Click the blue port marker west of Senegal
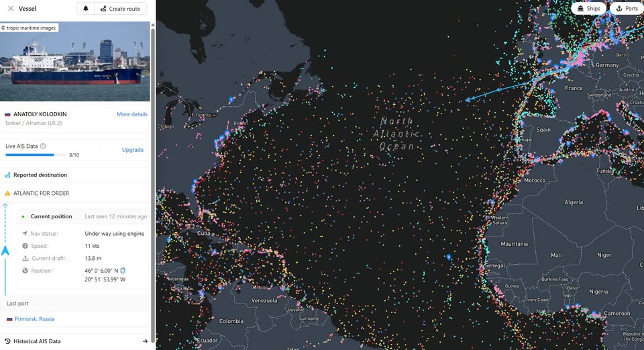 (x=449, y=257)
